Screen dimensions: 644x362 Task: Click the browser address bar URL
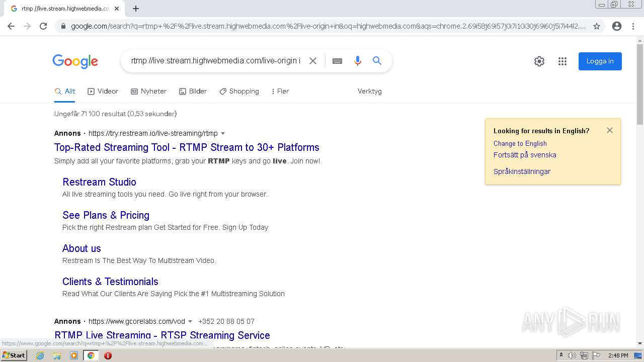[328, 26]
